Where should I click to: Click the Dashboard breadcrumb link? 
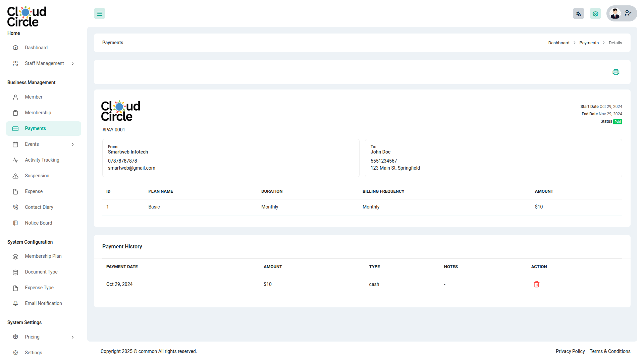click(558, 43)
